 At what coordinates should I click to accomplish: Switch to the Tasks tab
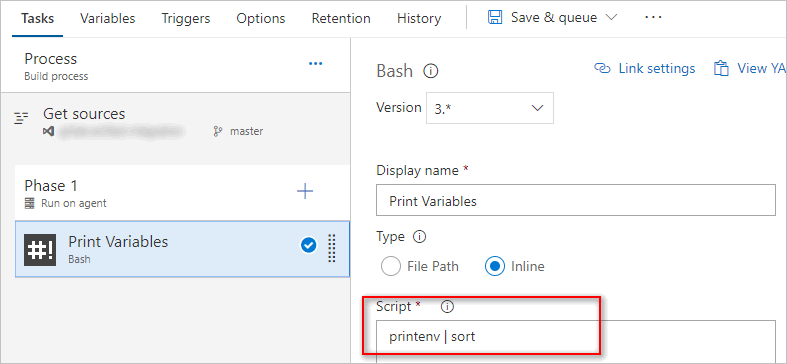[x=38, y=19]
